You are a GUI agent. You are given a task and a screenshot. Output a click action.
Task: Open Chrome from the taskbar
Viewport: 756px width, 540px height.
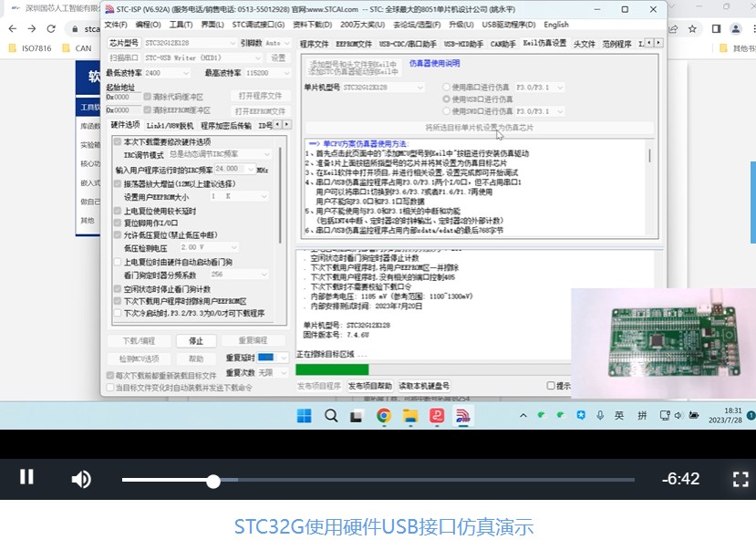point(384,416)
